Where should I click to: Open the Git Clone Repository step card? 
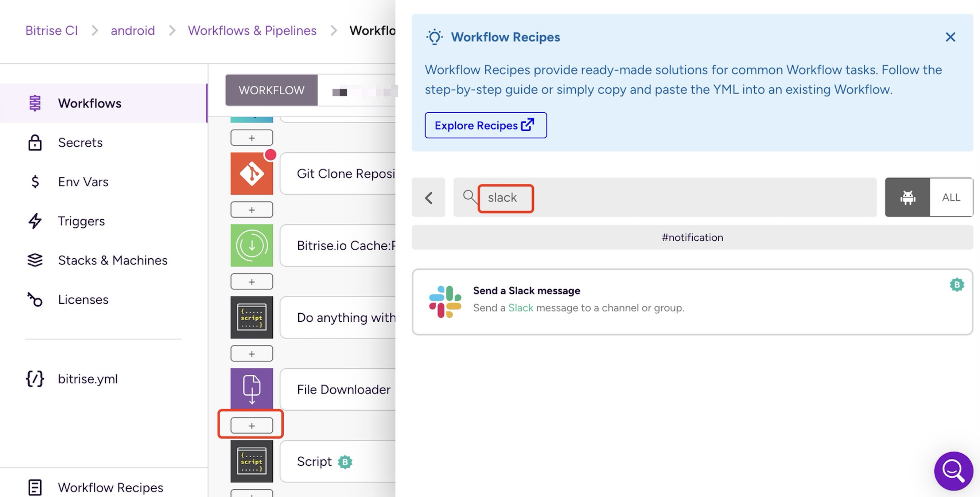[x=338, y=173]
